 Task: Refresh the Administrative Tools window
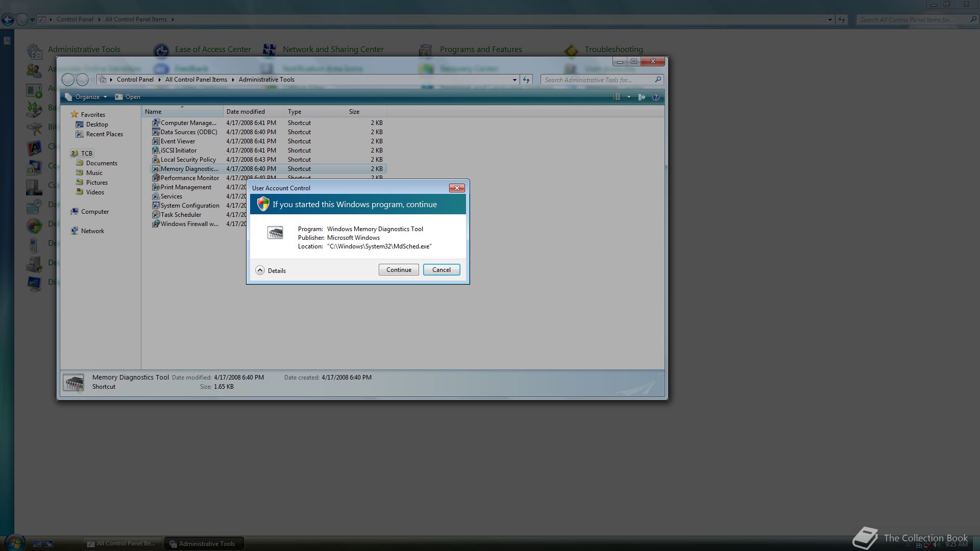(526, 80)
